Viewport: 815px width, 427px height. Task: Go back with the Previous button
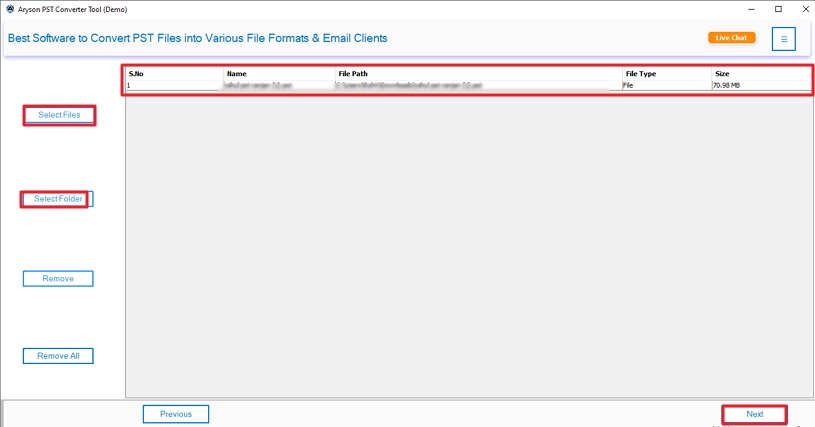(176, 414)
